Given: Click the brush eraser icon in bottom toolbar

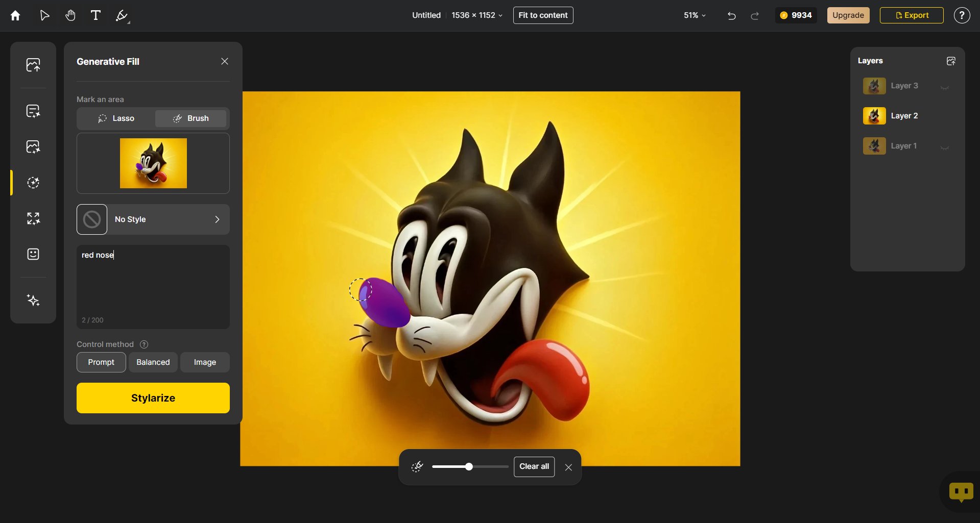Looking at the screenshot, I should [417, 466].
